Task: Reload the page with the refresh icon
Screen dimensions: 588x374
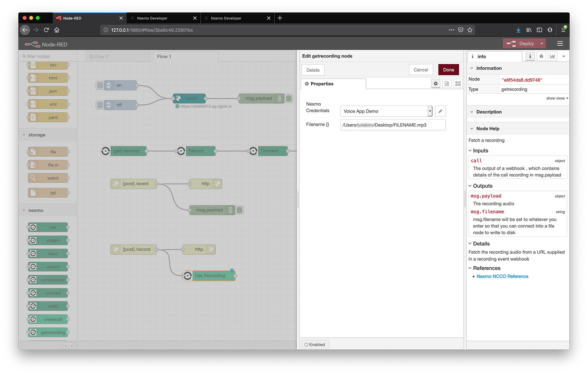Action: [46, 30]
